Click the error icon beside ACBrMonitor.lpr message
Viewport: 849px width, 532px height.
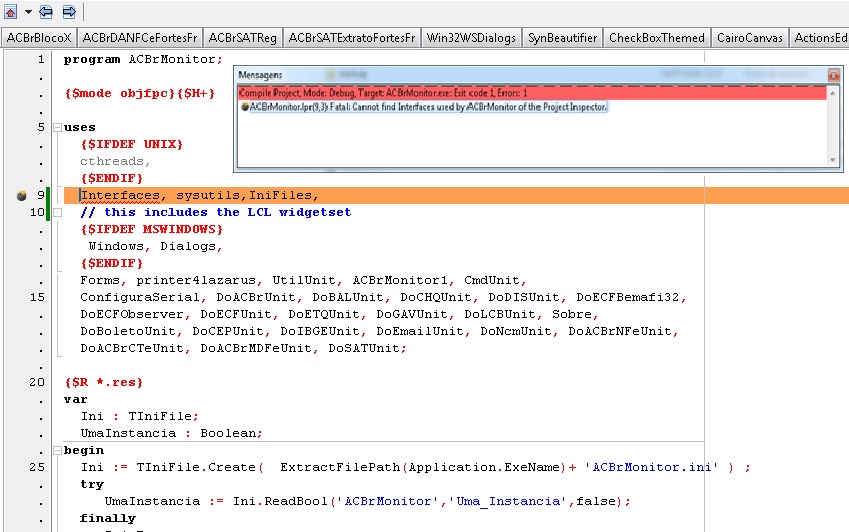coord(245,107)
